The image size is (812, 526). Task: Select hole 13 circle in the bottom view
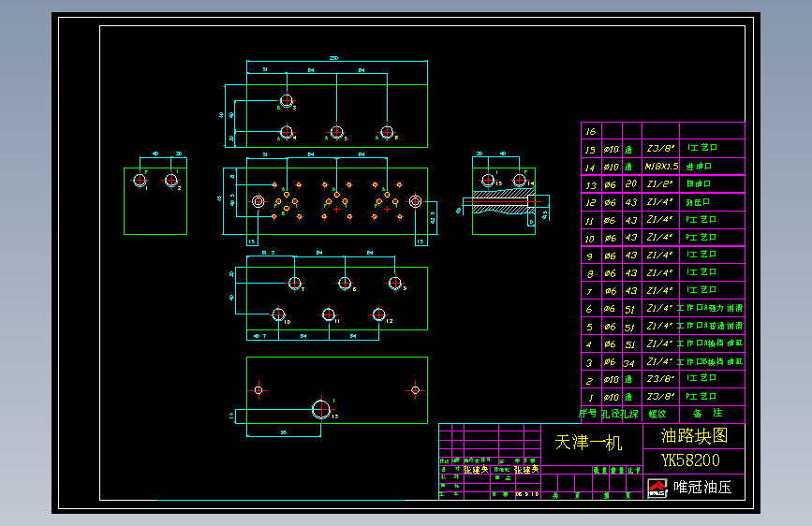pyautogui.click(x=321, y=410)
